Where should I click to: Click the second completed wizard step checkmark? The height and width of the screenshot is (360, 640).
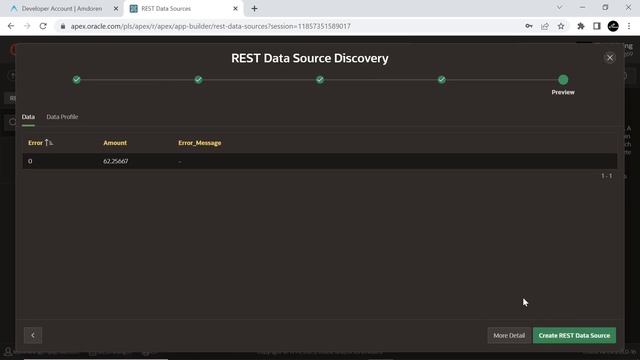click(198, 80)
